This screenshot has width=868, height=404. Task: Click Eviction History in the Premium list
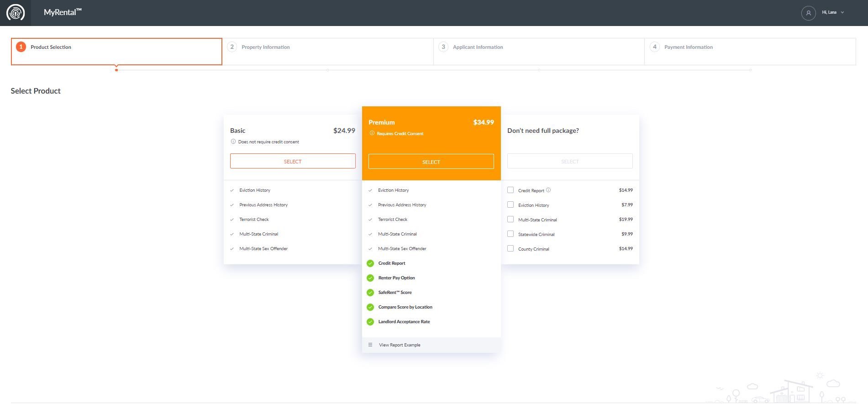[x=393, y=190]
